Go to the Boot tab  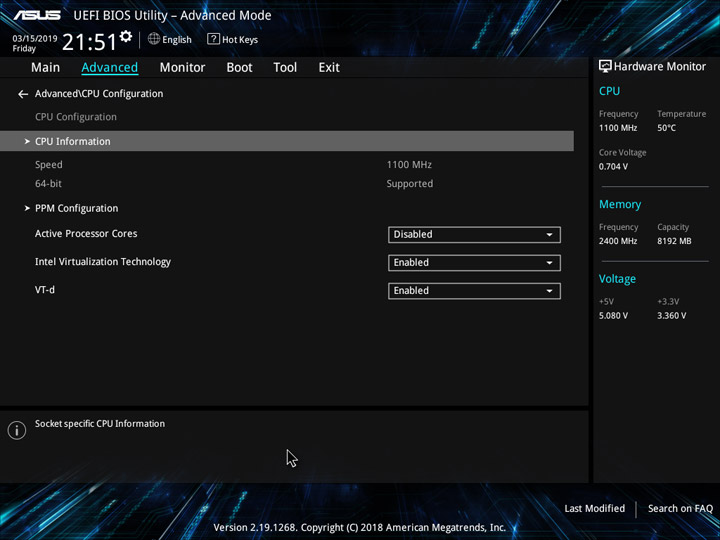(x=239, y=68)
